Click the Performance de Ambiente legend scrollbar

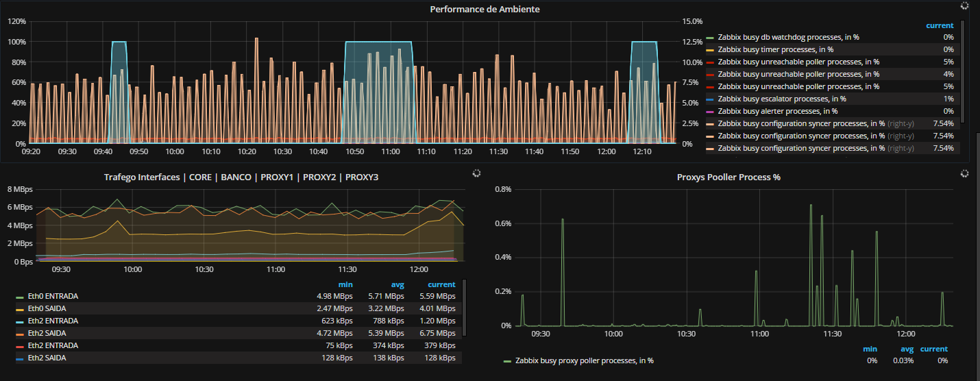[963, 73]
